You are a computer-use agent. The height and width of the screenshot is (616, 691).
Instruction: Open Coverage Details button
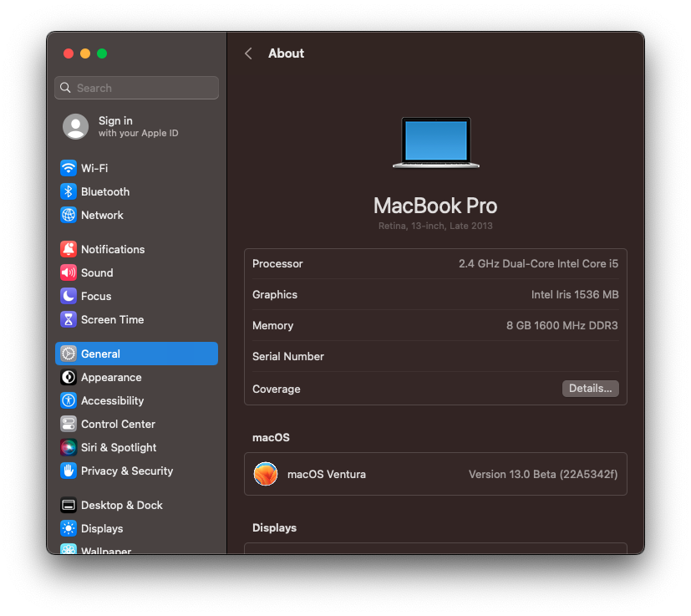coord(590,389)
